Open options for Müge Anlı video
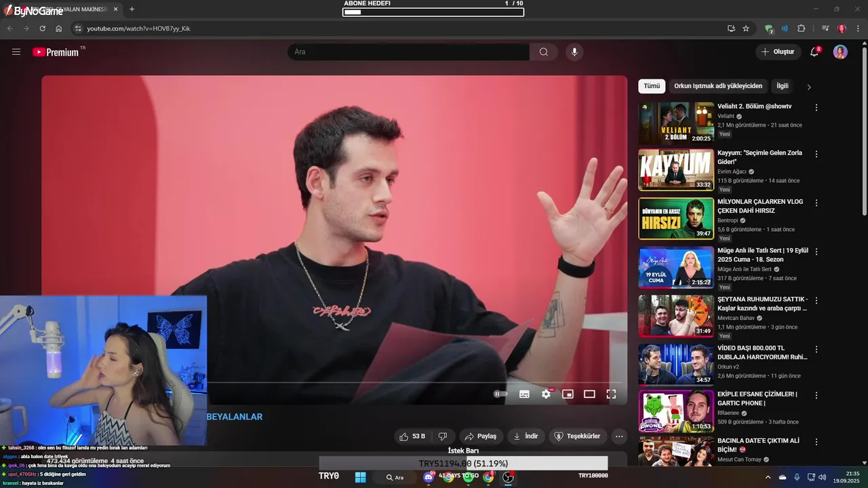This screenshot has height=488, width=868. (x=816, y=251)
